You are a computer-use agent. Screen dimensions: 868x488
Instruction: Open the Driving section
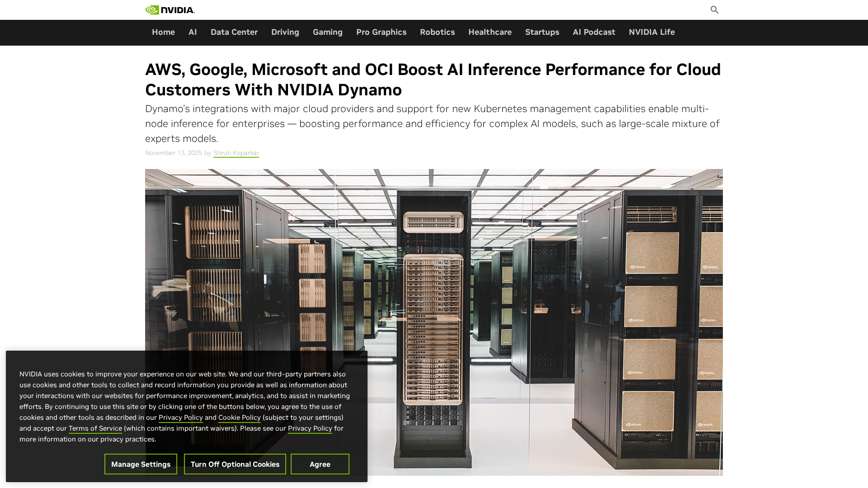point(285,32)
